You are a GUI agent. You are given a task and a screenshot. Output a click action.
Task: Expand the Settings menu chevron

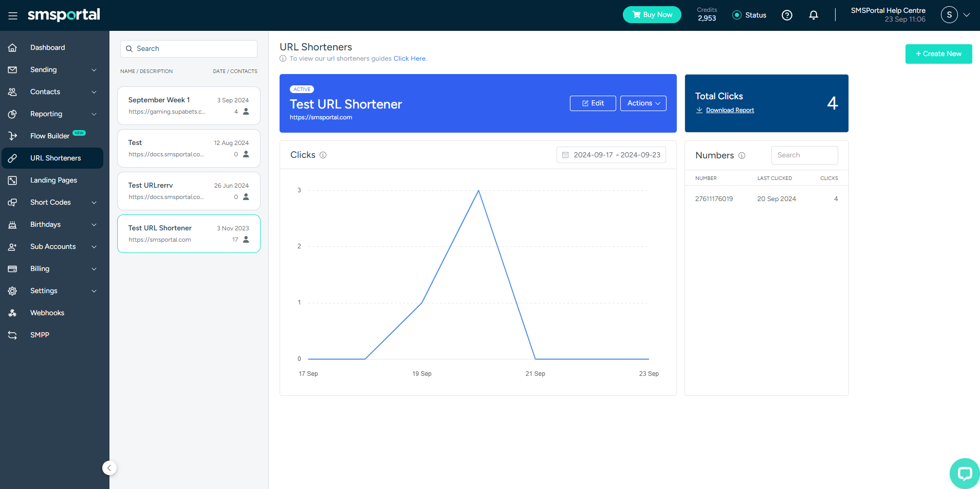coord(94,291)
